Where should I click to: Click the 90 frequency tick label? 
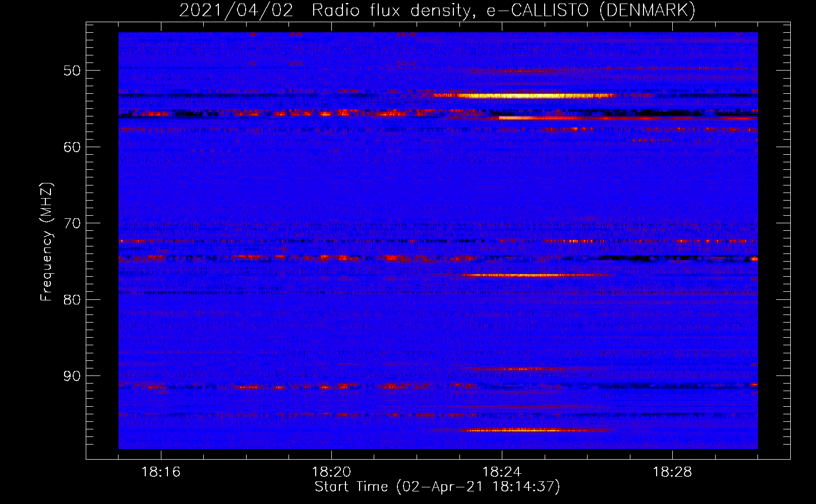click(x=72, y=376)
